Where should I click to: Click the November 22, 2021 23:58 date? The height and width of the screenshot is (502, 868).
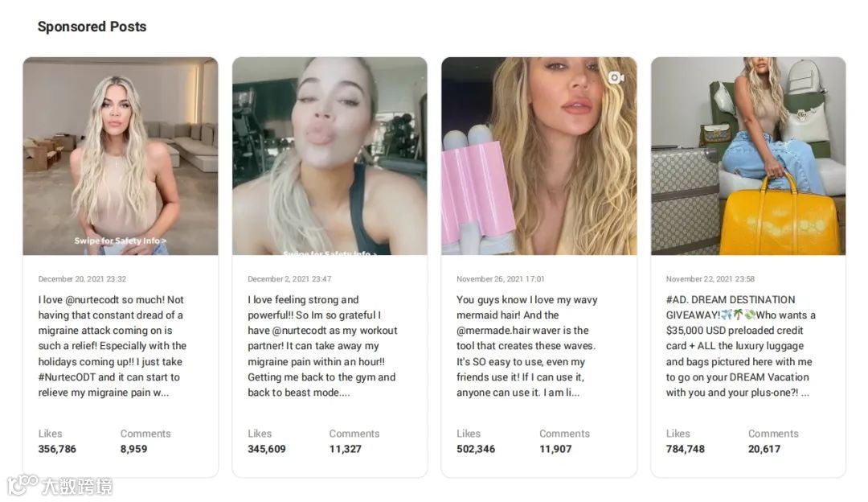[x=710, y=278]
